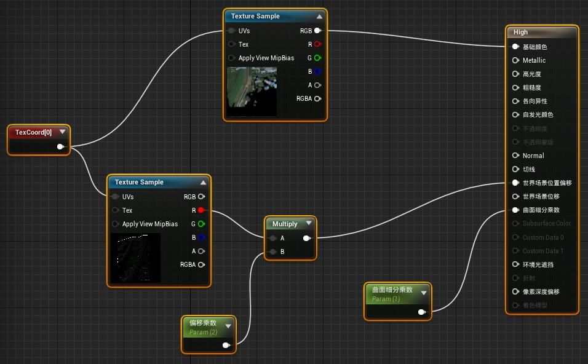
Task: Click the 切线 input pin
Action: pyautogui.click(x=515, y=169)
